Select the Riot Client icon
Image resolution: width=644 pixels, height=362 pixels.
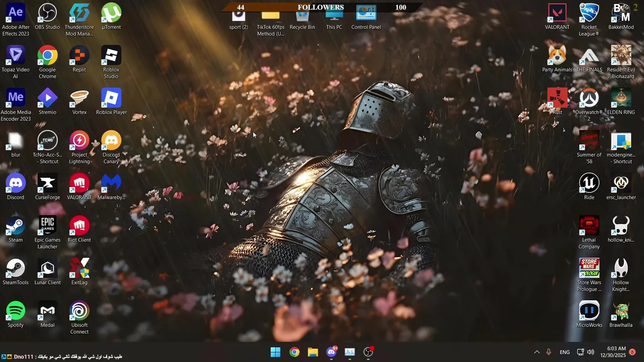pos(79,230)
